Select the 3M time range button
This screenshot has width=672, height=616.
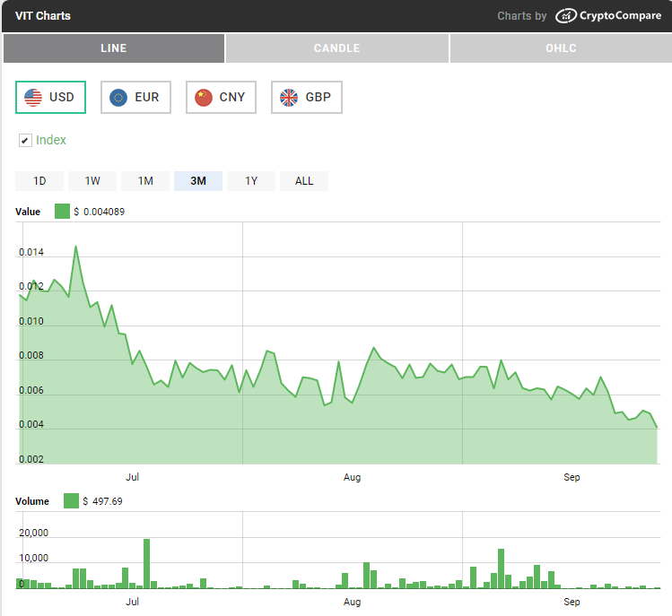[x=198, y=181]
